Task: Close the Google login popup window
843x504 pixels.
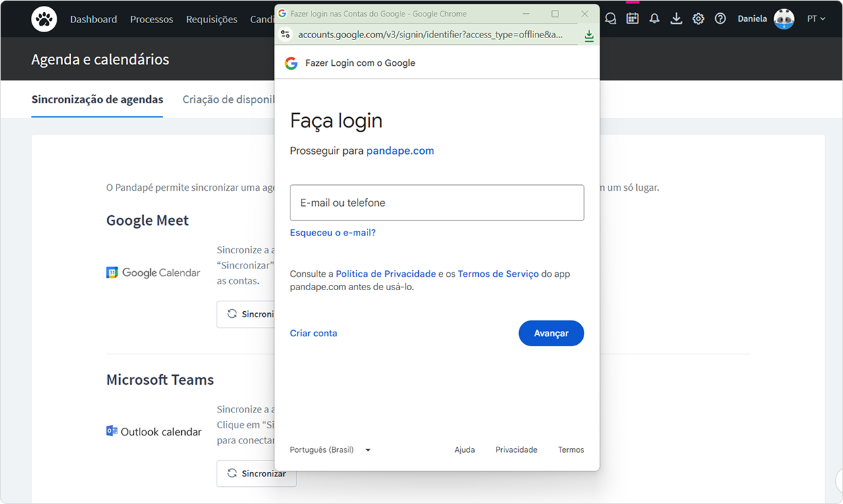Action: pos(585,13)
